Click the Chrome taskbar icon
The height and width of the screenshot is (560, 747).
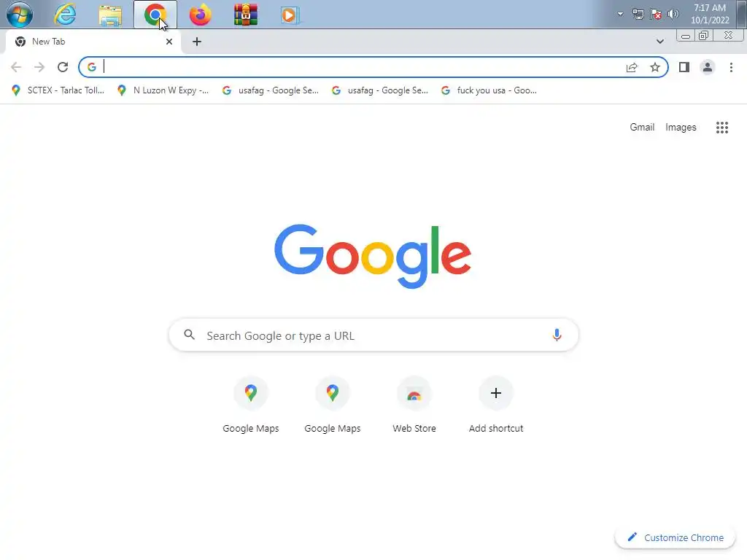pos(155,15)
